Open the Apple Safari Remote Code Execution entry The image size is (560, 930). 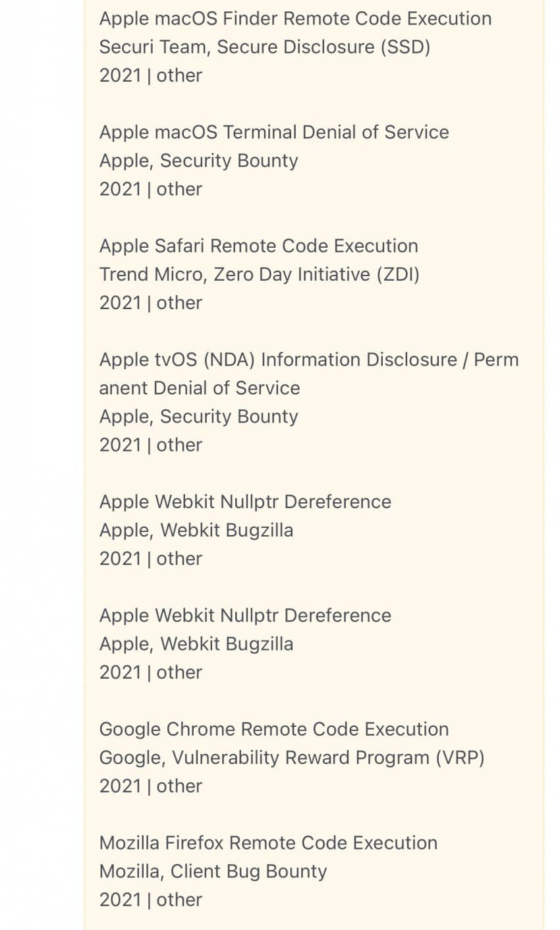(x=259, y=246)
